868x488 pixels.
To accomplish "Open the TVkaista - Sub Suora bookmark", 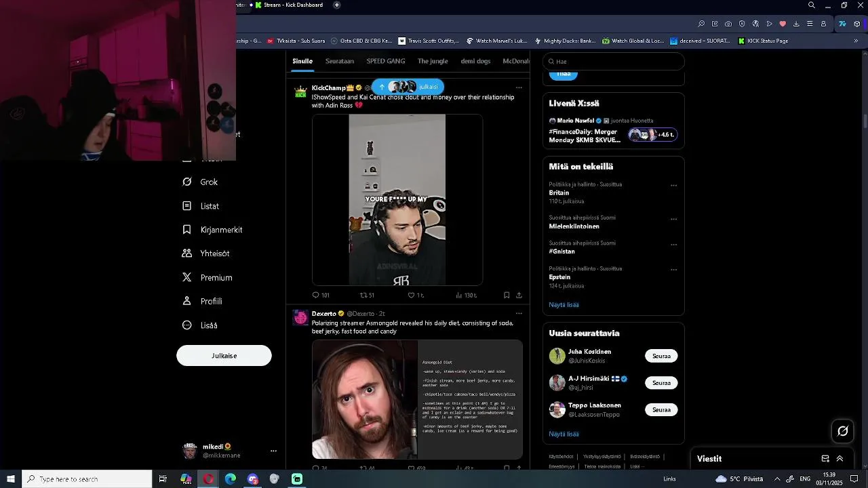I will pos(296,41).
